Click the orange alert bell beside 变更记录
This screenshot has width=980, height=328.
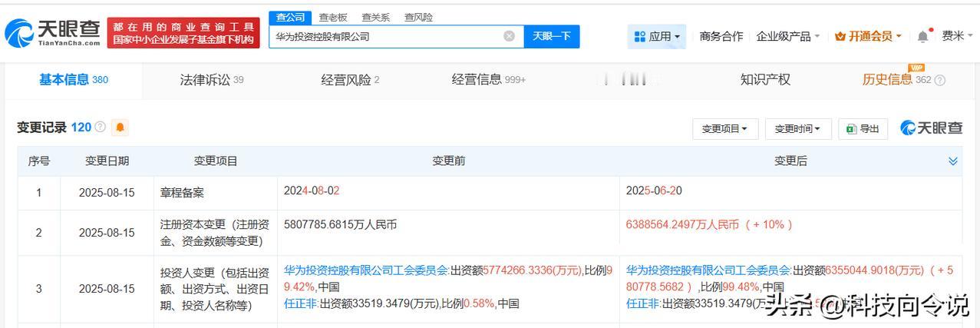click(x=120, y=128)
